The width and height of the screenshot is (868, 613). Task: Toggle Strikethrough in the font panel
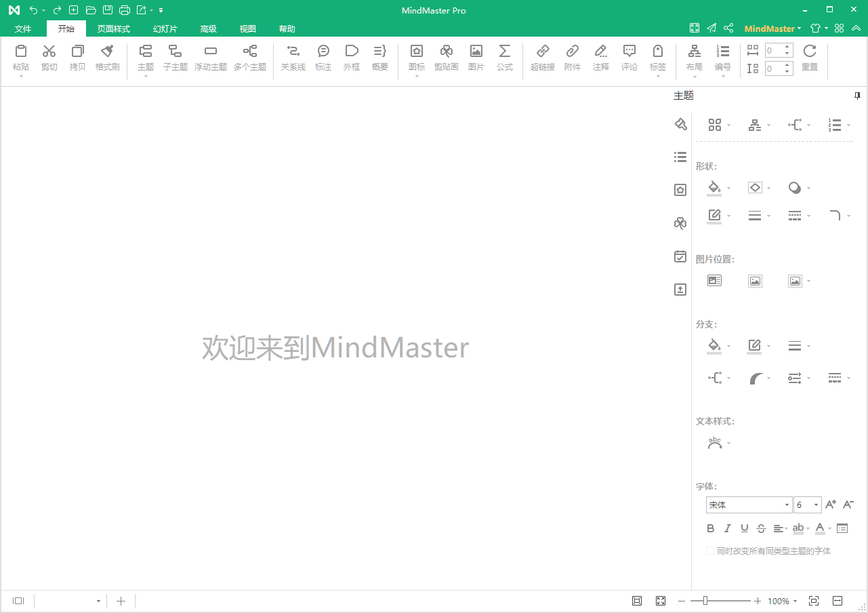click(761, 528)
